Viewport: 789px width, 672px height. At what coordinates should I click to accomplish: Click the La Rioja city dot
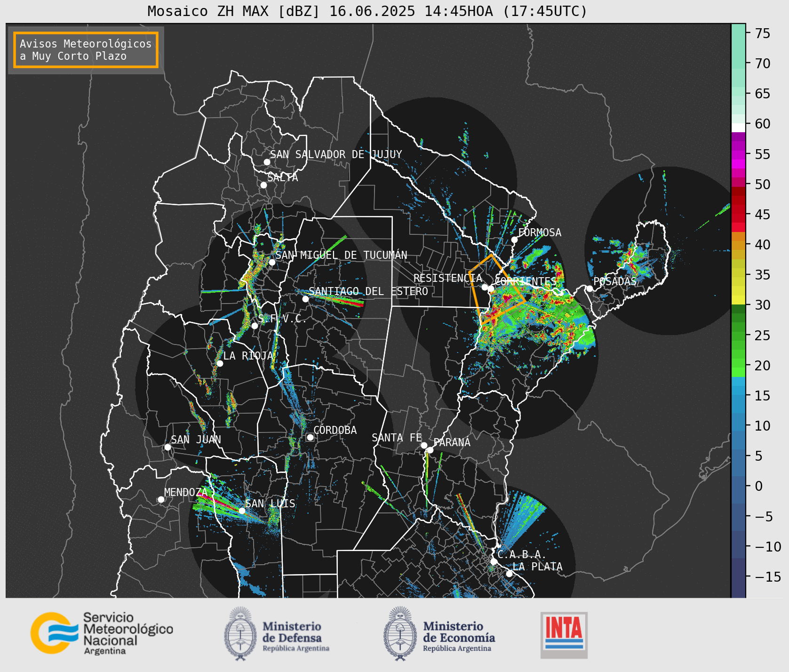pyautogui.click(x=220, y=363)
